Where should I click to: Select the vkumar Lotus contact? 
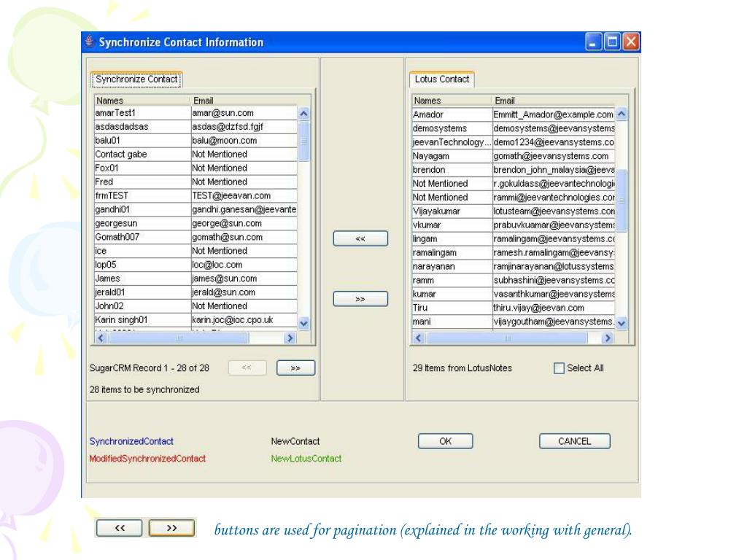tap(514, 225)
